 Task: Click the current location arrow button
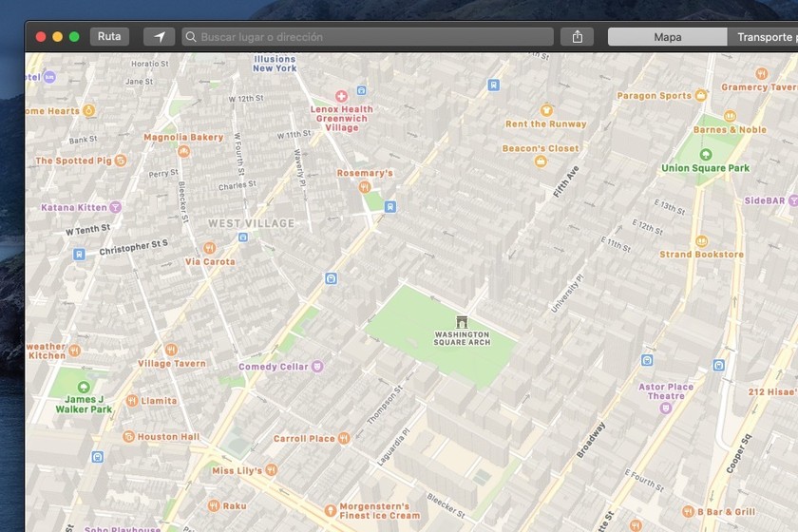point(159,37)
